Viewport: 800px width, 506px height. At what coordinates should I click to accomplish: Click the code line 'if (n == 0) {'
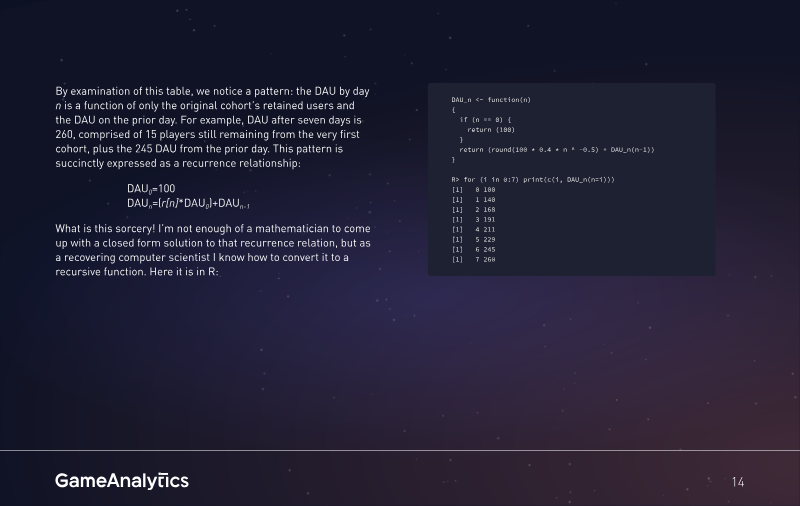[x=485, y=120]
